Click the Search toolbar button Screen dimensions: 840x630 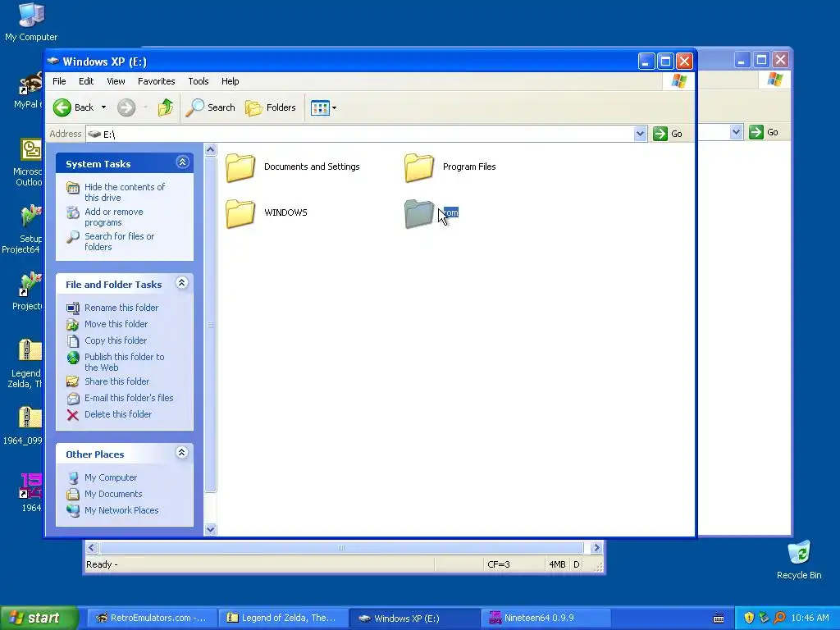pyautogui.click(x=211, y=107)
